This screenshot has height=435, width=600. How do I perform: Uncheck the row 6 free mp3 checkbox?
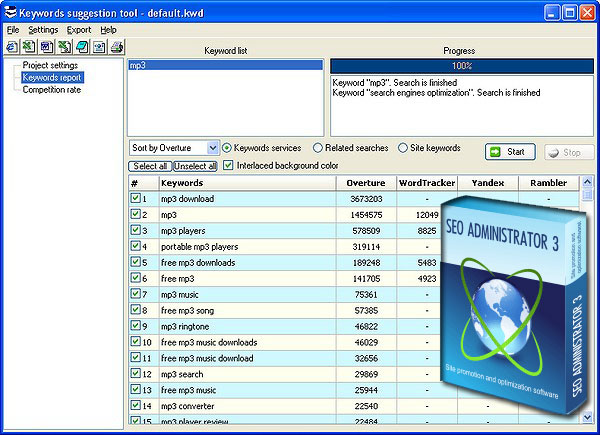[x=135, y=278]
